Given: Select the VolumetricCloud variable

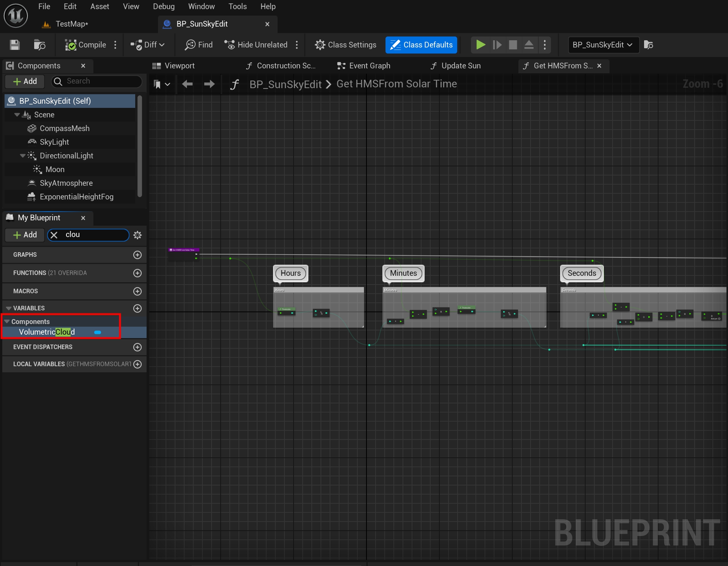Looking at the screenshot, I should point(74,332).
